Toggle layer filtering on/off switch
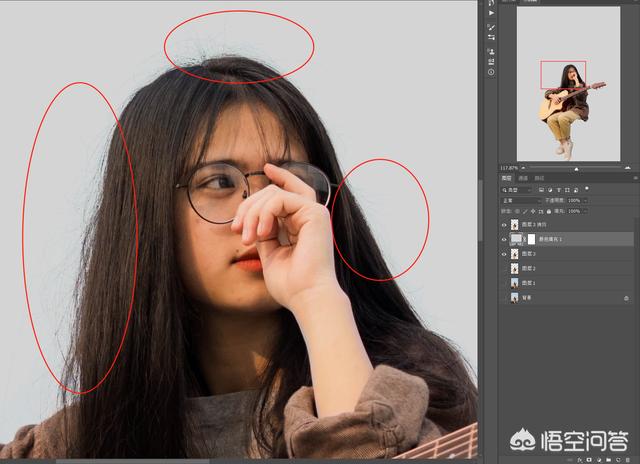 point(587,189)
